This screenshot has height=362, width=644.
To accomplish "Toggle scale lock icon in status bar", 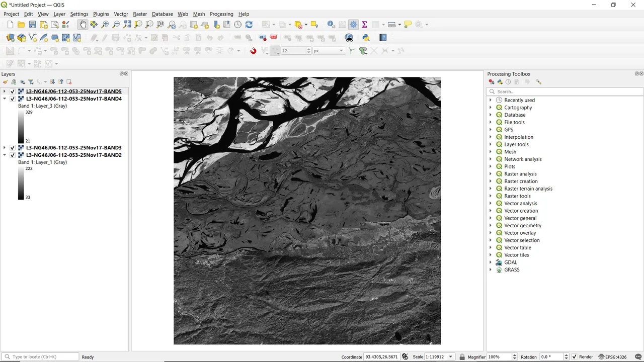I will click(462, 357).
